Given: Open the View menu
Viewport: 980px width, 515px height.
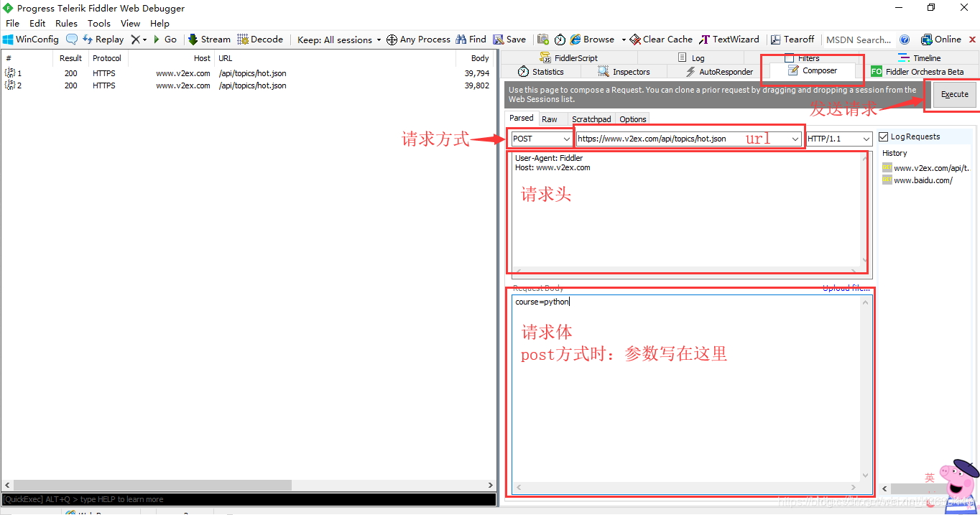Looking at the screenshot, I should click(x=130, y=23).
